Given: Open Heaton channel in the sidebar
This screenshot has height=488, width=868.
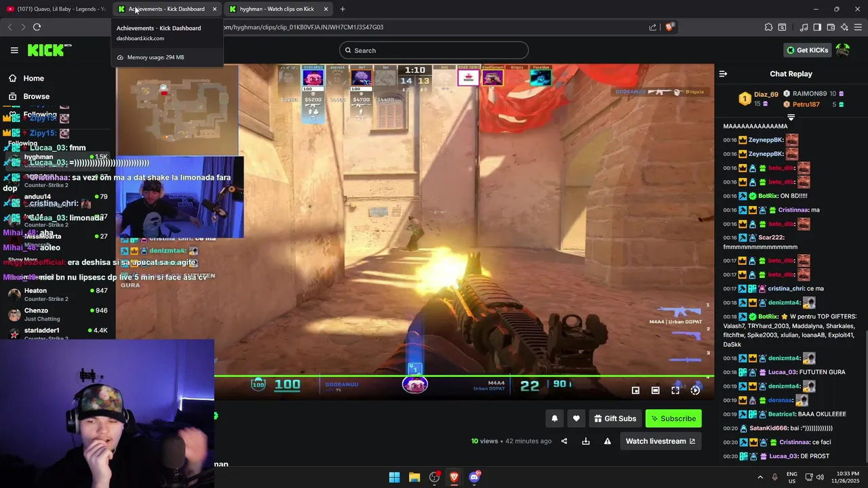Looking at the screenshot, I should 58,294.
